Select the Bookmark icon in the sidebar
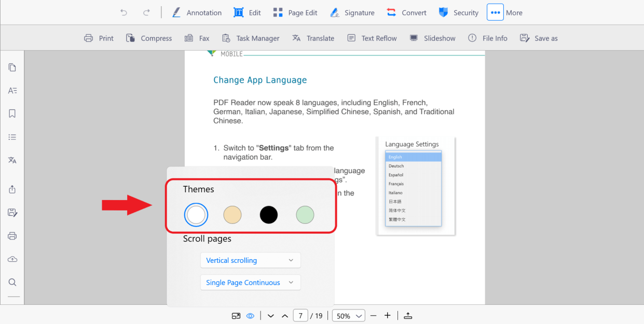The height and width of the screenshot is (324, 644). [x=12, y=114]
